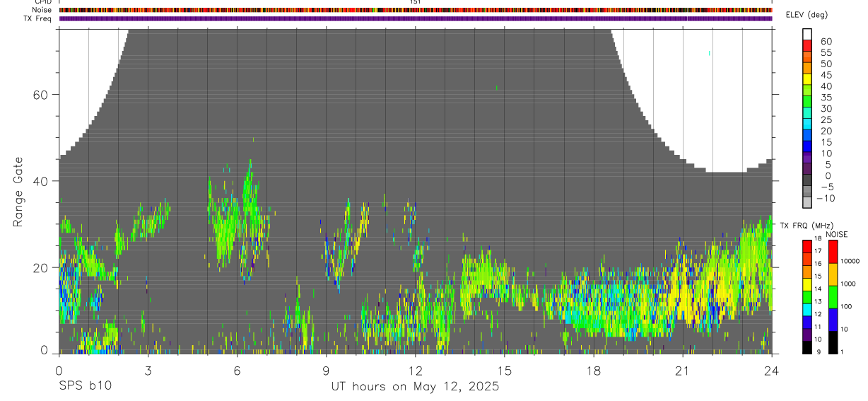Image resolution: width=868 pixels, height=401 pixels.
Task: Click the yellow segment of NOISE colorbar
Action: coord(833,274)
